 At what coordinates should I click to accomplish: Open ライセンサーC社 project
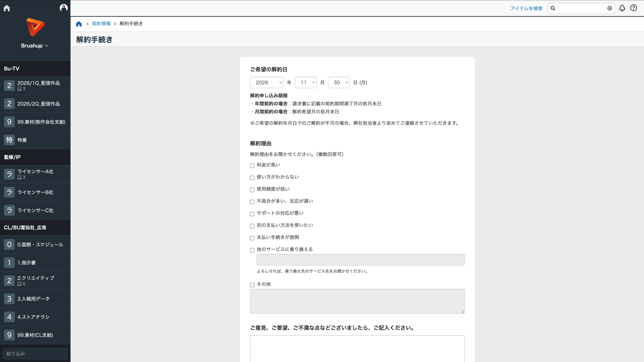pyautogui.click(x=35, y=210)
